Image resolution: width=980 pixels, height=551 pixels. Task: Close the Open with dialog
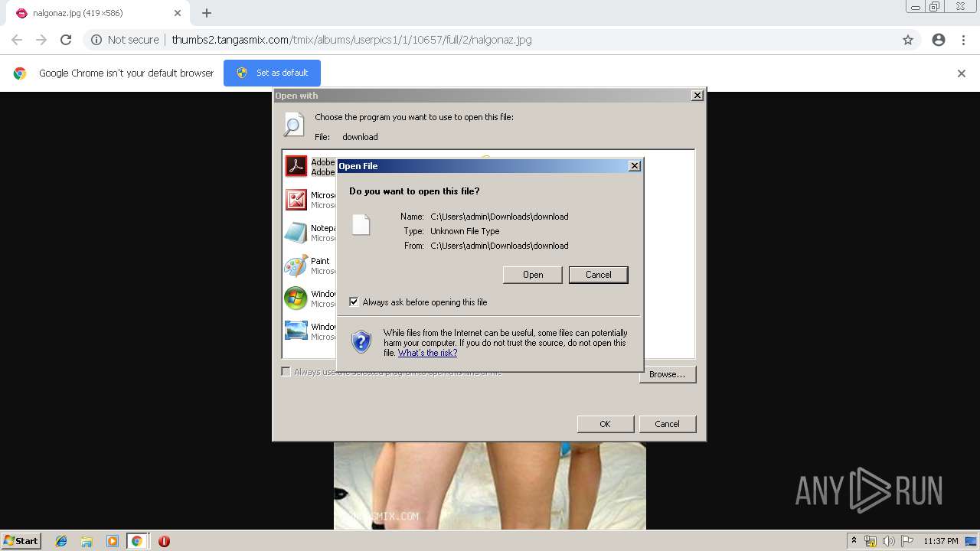697,96
